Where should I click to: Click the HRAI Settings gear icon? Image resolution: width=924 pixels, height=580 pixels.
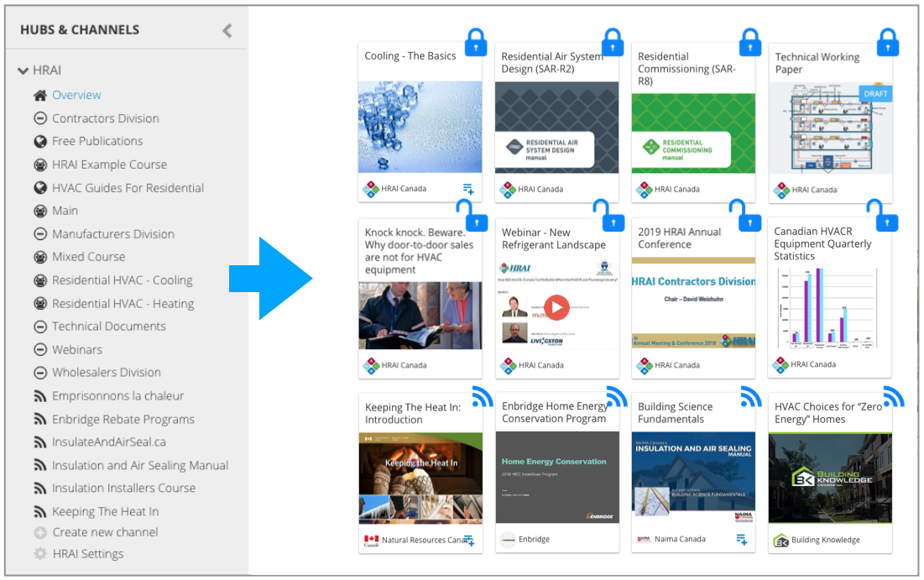[40, 554]
